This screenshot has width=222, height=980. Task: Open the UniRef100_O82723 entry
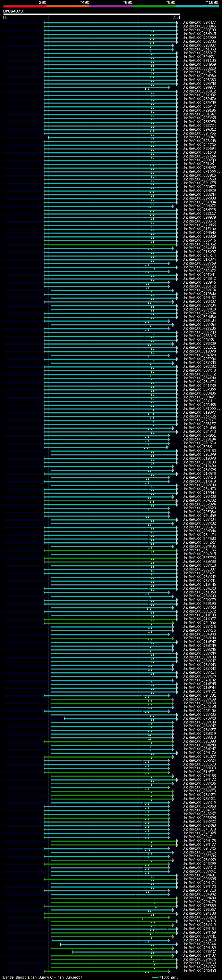tap(199, 267)
